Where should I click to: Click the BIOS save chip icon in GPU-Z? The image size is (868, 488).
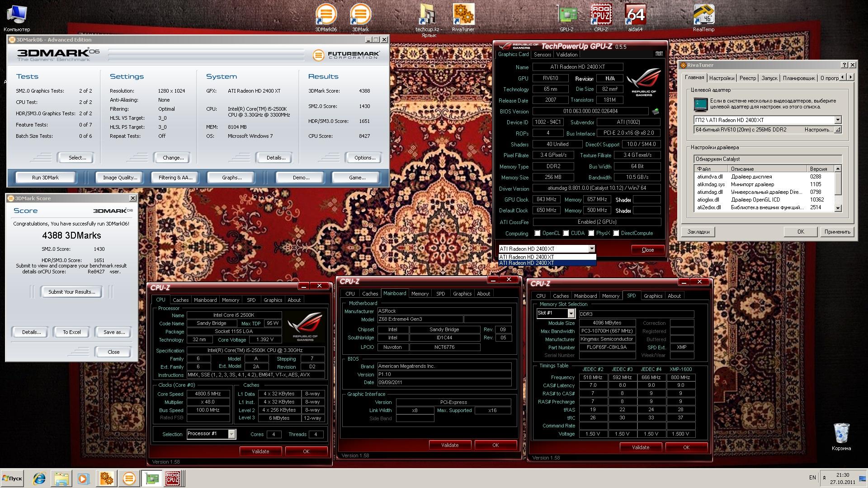[655, 111]
